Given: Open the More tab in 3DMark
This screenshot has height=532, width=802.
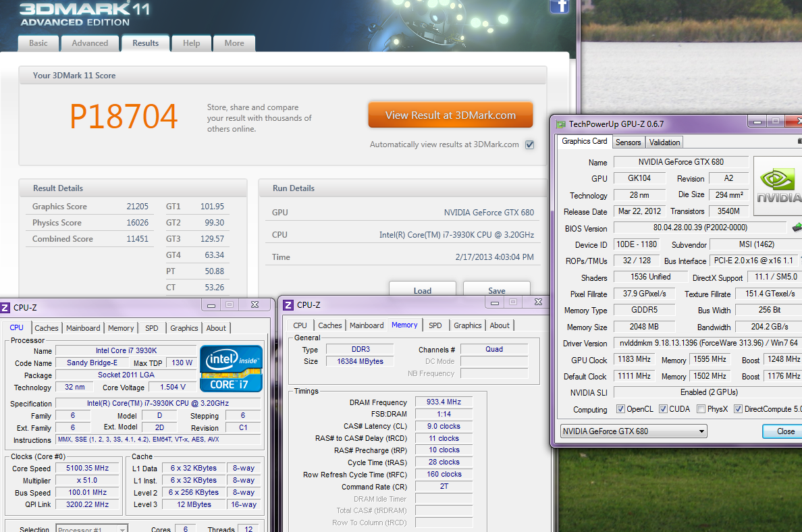Looking at the screenshot, I should pyautogui.click(x=234, y=43).
